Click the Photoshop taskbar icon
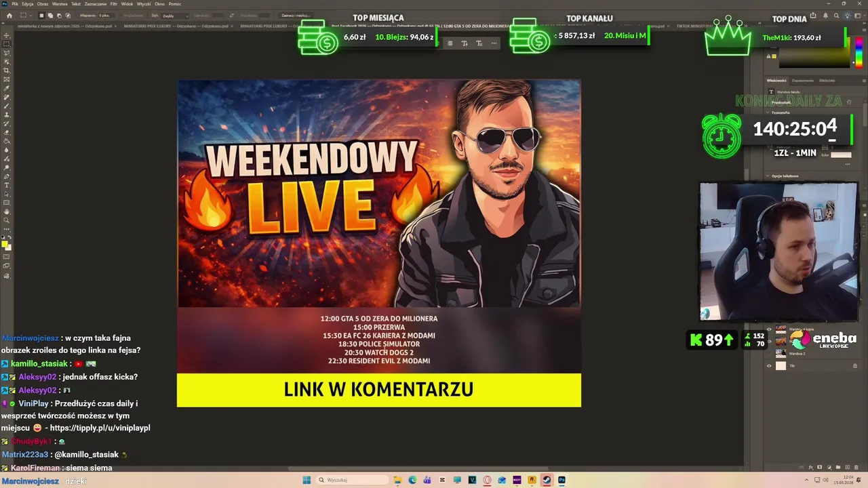 561,480
